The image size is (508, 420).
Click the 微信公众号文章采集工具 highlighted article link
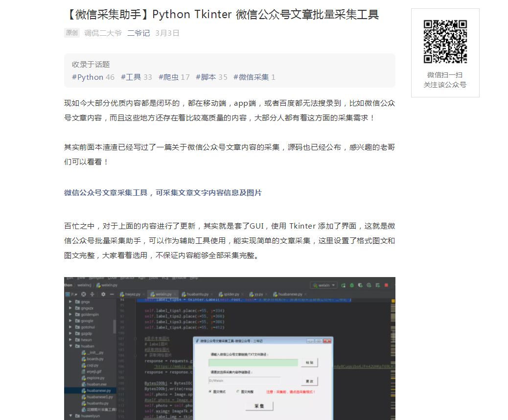(162, 193)
